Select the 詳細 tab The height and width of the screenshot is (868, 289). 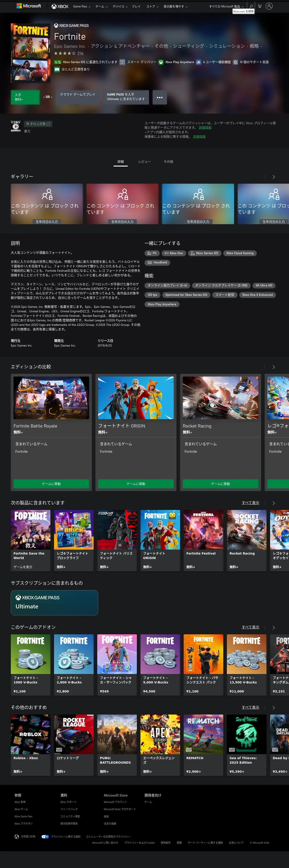coord(120,162)
